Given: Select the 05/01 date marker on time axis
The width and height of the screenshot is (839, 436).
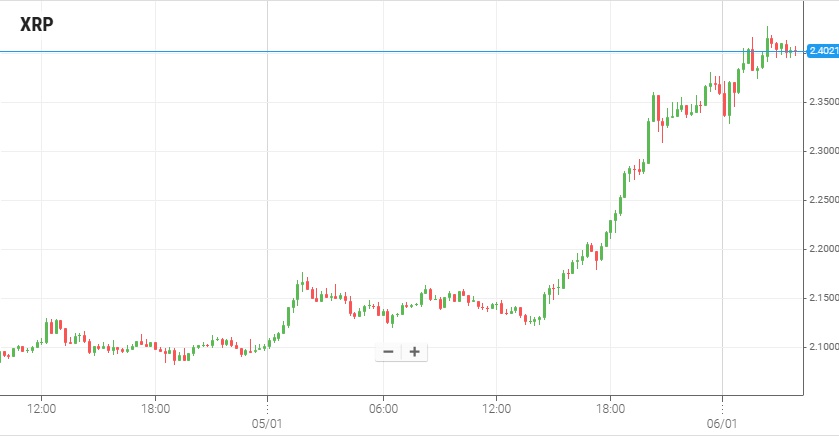Looking at the screenshot, I should point(268,422).
